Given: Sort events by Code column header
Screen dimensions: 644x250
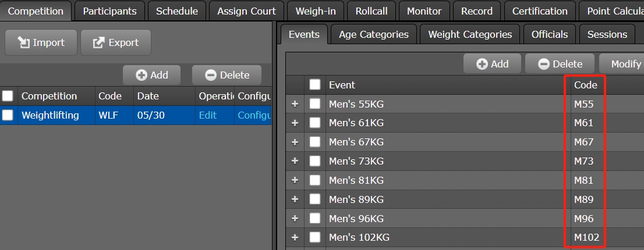Looking at the screenshot, I should [x=586, y=85].
